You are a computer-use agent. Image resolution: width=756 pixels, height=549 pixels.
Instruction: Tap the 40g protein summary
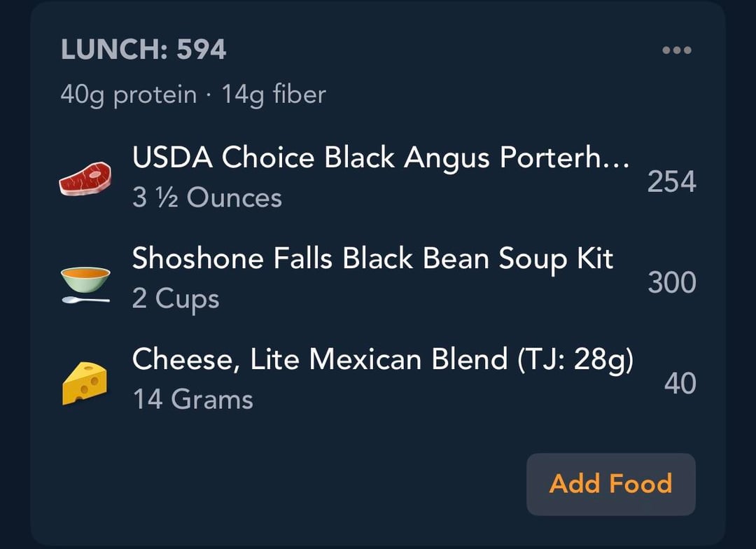[x=128, y=95]
